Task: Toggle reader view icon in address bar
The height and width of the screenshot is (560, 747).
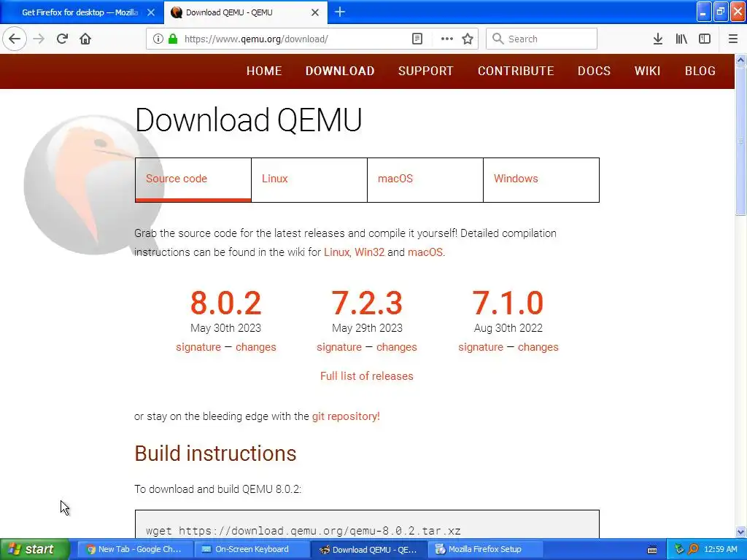Action: point(417,39)
